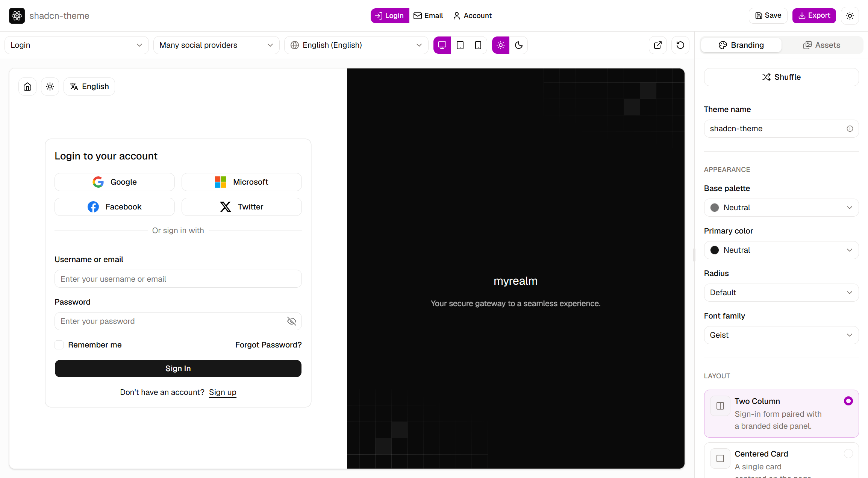The height and width of the screenshot is (478, 868).
Task: Click info icon in theme name field
Action: pos(850,129)
